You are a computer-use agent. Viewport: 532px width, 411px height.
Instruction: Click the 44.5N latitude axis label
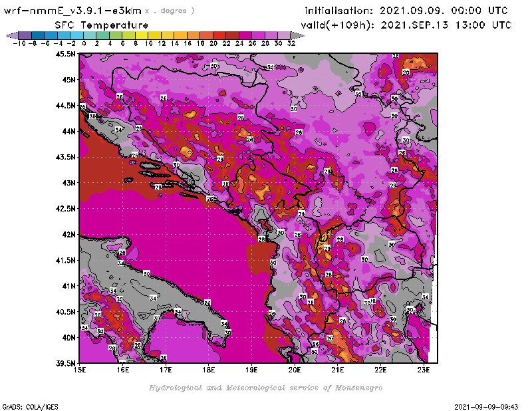[65, 106]
